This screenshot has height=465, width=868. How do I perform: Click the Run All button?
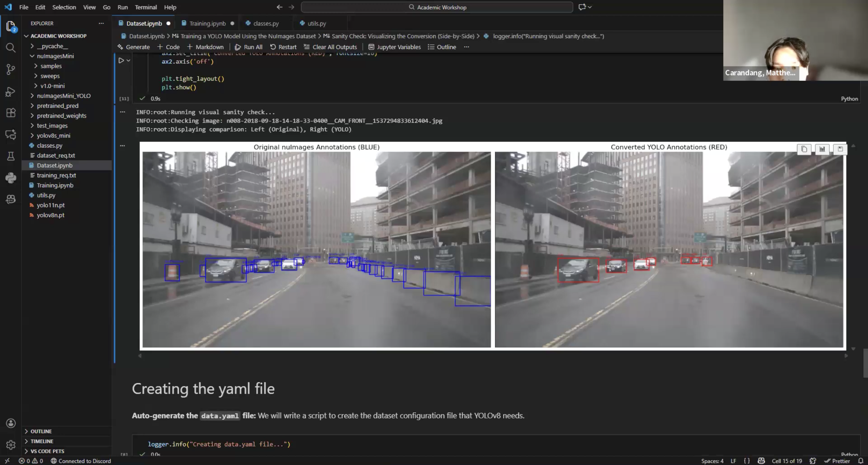(249, 47)
